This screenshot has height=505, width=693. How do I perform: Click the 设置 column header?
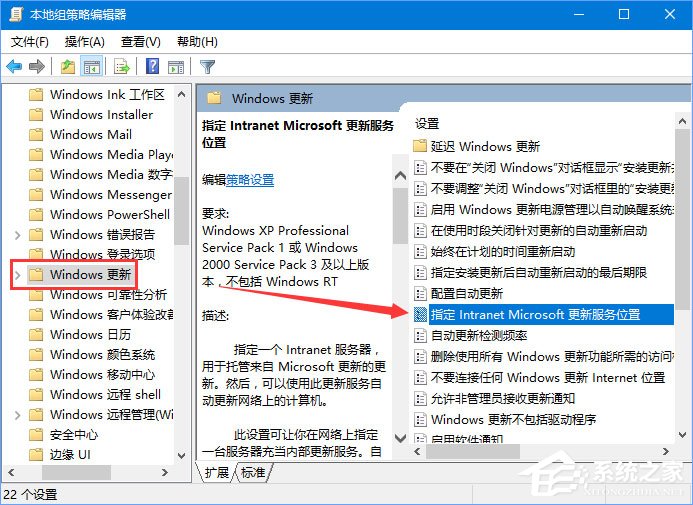[427, 124]
